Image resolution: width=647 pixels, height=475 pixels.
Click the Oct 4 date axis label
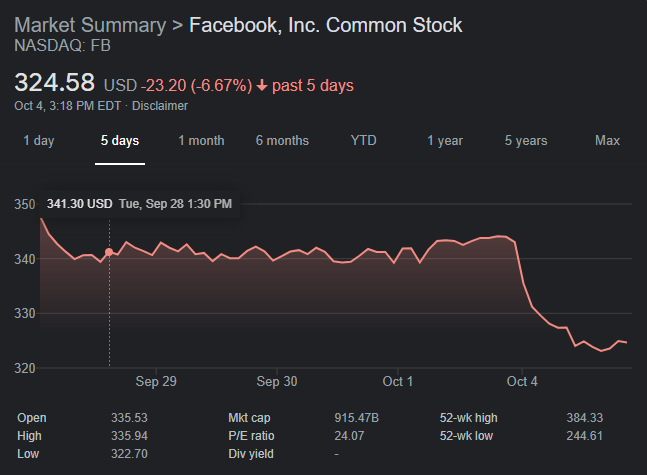coord(522,381)
